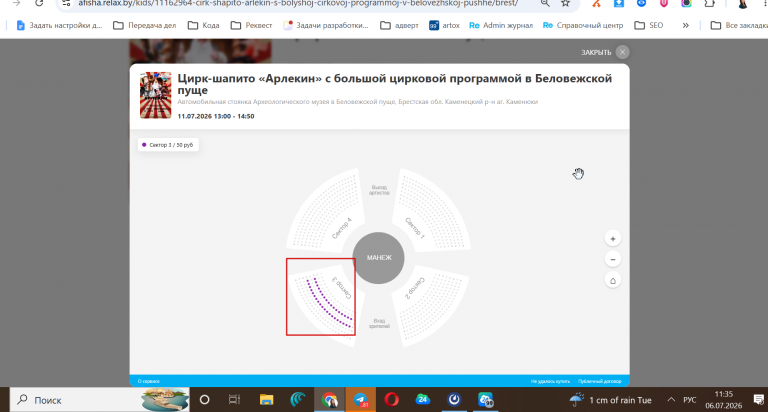Open the адверт bookmark folder
This screenshot has height=412, width=768.
click(400, 25)
